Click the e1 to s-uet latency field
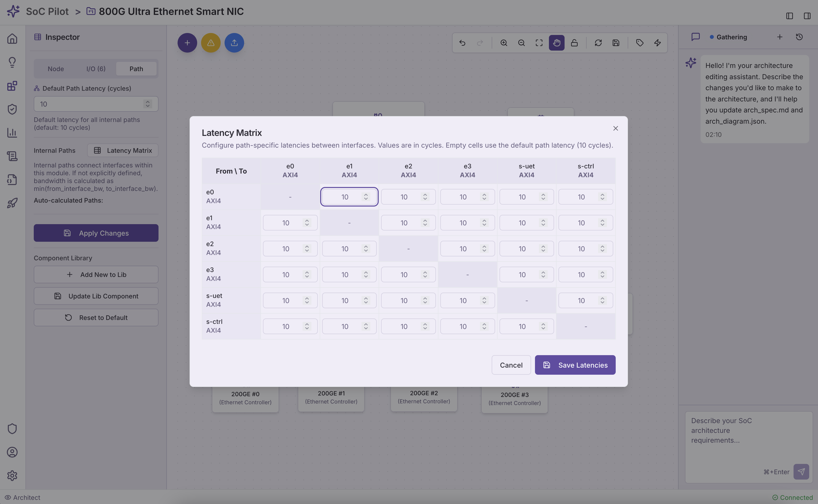818x504 pixels. click(x=522, y=223)
